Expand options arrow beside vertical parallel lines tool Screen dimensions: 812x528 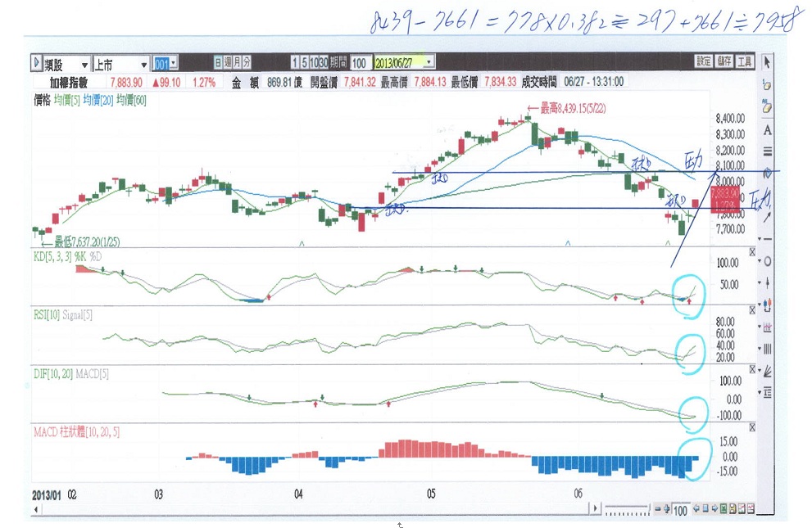tap(760, 349)
